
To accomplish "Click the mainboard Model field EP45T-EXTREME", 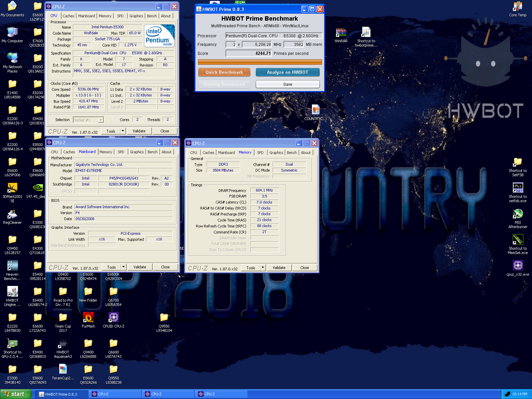I will pos(106,171).
